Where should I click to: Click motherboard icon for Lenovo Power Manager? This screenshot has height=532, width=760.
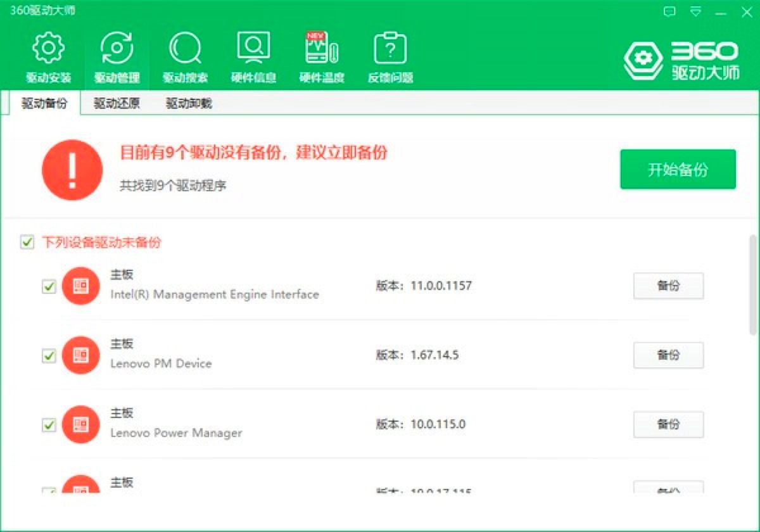tap(81, 424)
